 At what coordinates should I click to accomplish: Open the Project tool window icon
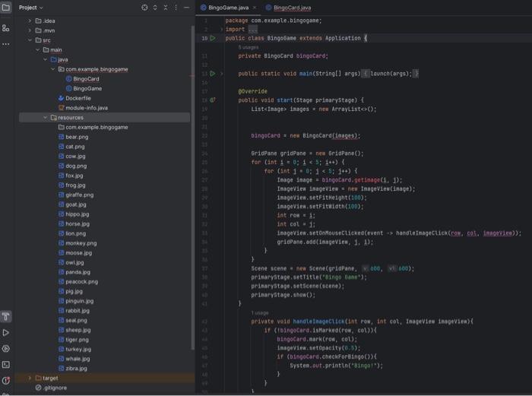click(6, 7)
